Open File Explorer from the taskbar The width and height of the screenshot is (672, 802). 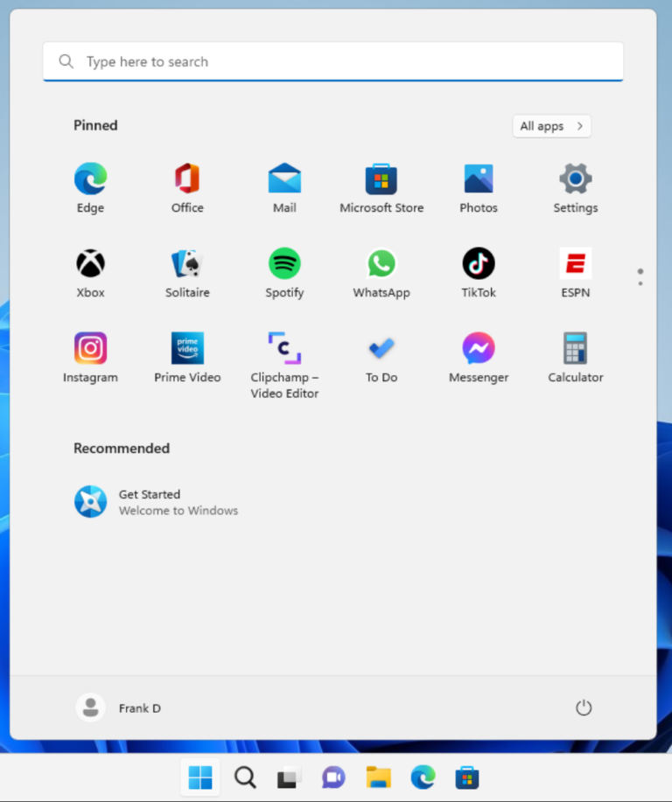[x=378, y=778]
